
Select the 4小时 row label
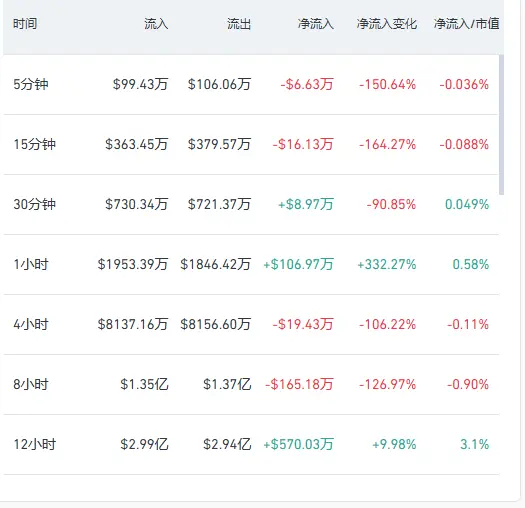tap(31, 324)
